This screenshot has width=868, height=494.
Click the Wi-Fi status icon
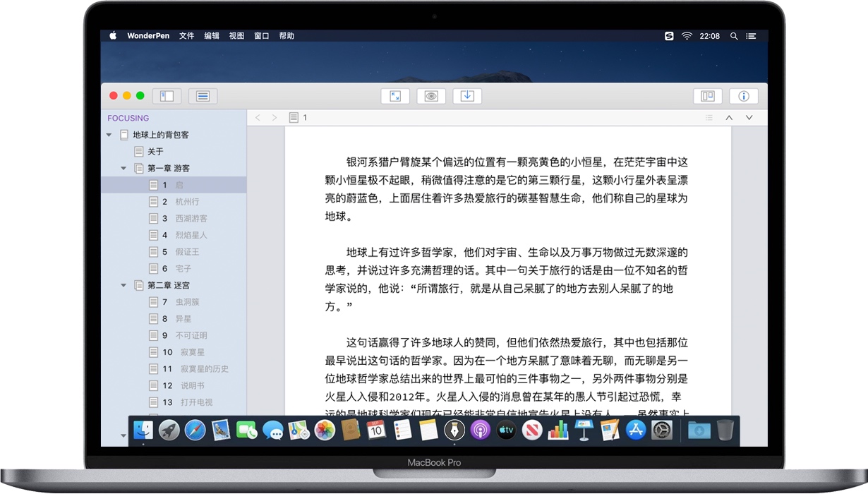tap(686, 35)
